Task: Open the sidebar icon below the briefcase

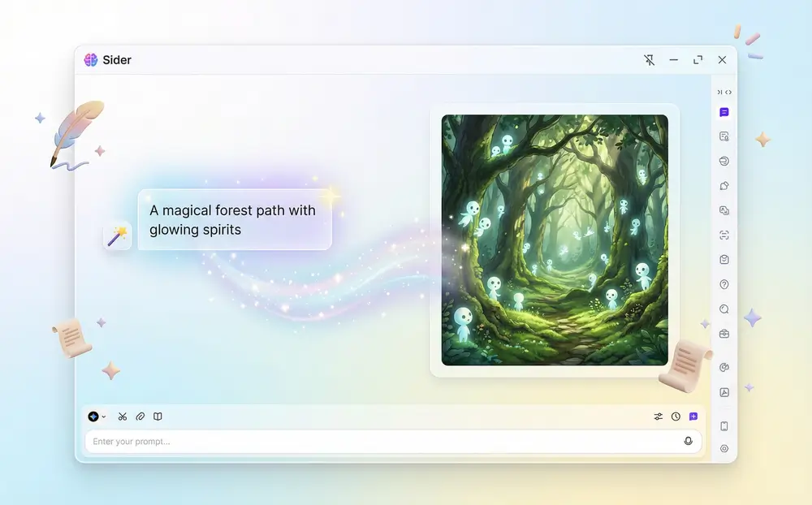Action: click(724, 367)
